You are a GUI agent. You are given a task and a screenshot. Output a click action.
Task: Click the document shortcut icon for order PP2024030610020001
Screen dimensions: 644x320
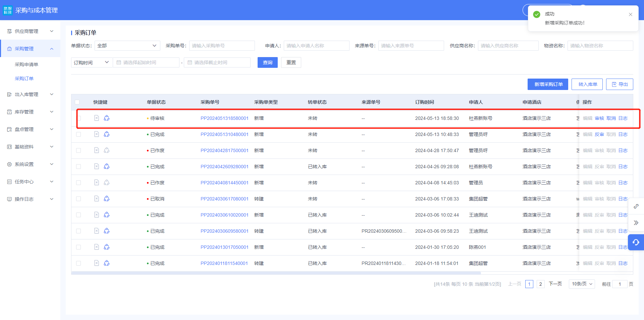(97, 215)
